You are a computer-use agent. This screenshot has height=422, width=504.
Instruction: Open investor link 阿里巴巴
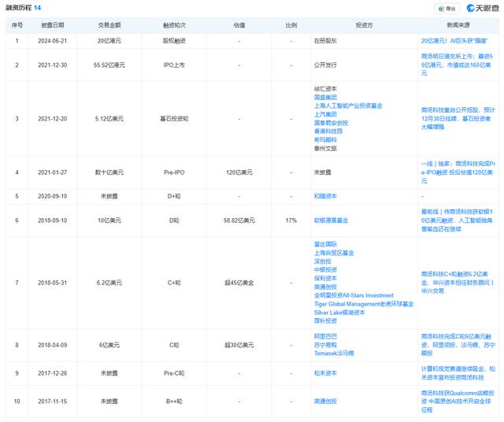point(325,336)
